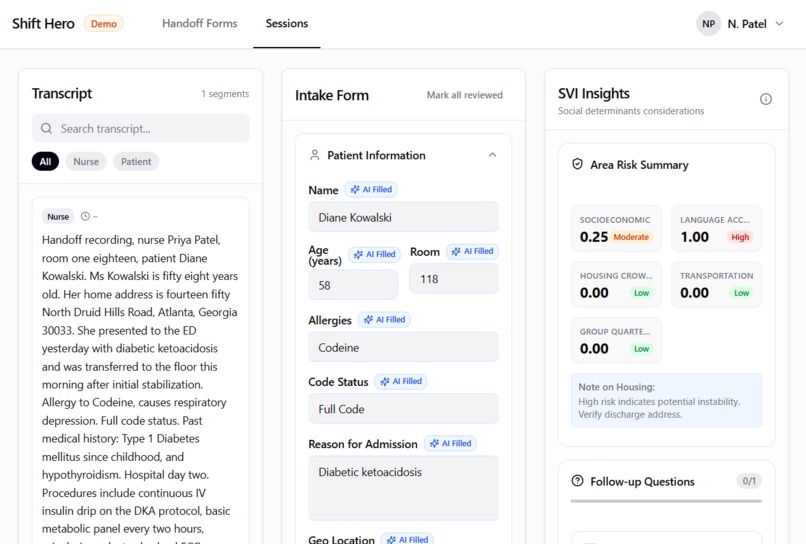Filter transcript to All speakers
Image resolution: width=806 pixels, height=544 pixels.
click(x=45, y=161)
